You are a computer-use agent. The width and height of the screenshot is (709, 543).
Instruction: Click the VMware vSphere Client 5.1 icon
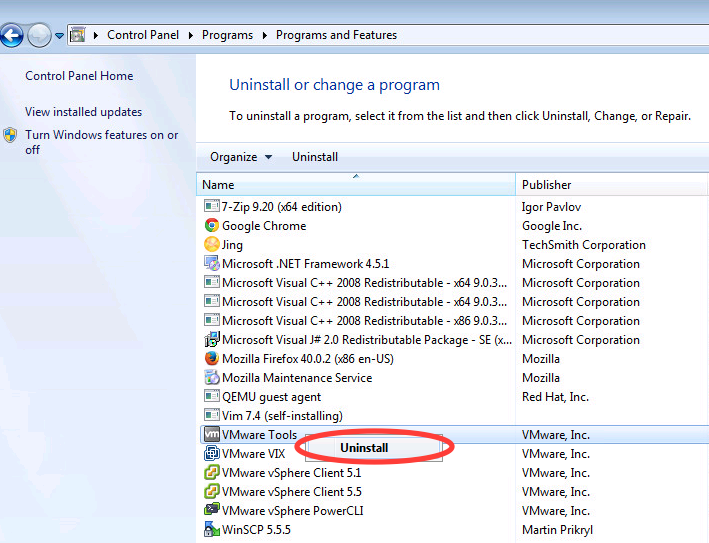pos(211,473)
